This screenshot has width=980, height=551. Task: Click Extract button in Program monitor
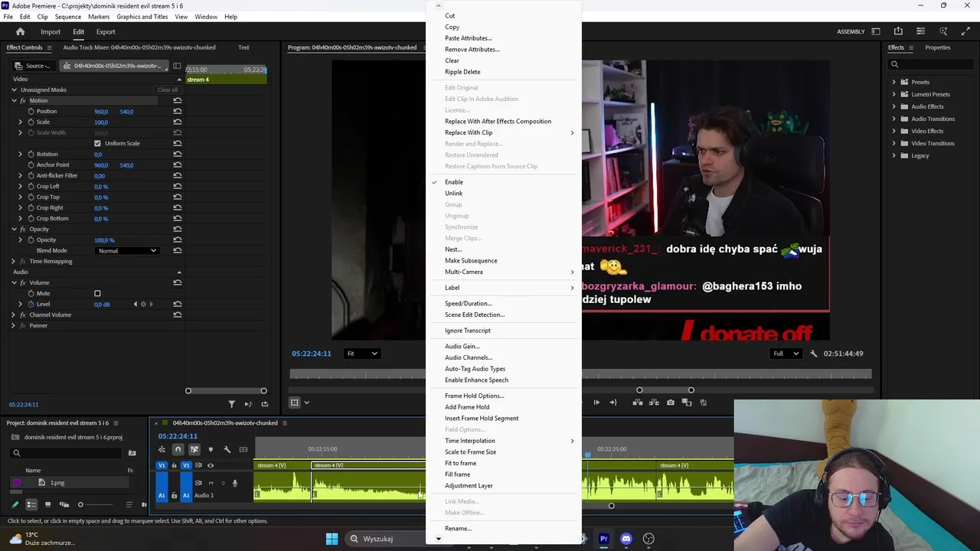654,403
